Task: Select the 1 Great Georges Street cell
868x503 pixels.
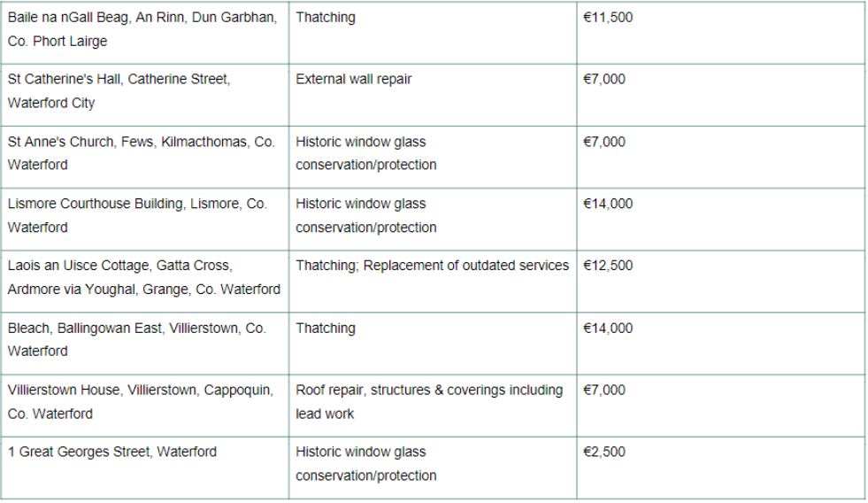Action: [112, 452]
